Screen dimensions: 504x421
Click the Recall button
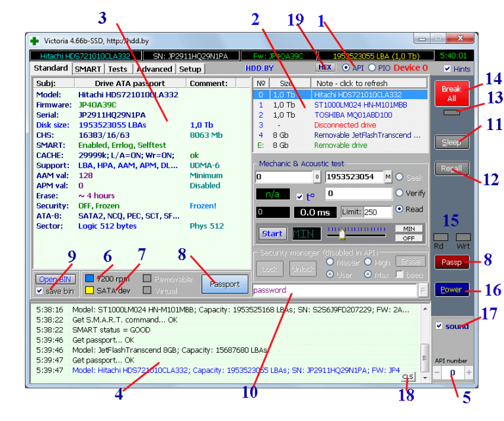(x=450, y=168)
